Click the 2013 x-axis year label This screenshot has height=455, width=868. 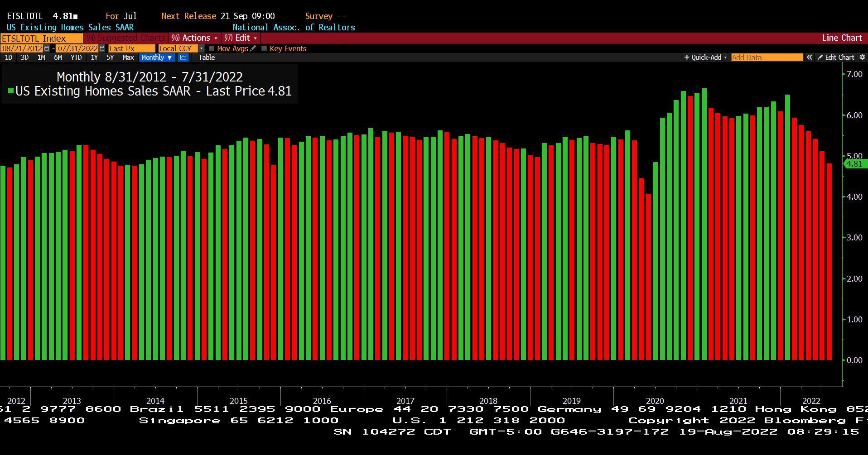(x=72, y=401)
